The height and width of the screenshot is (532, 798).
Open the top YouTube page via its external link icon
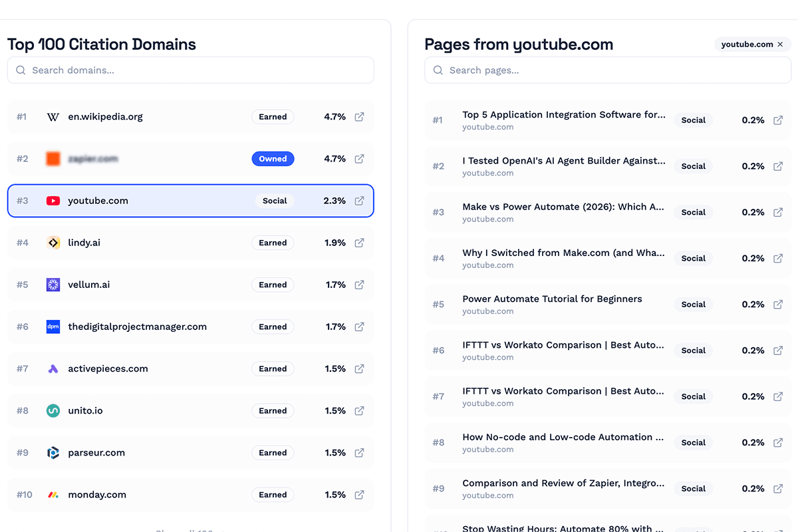[x=778, y=120]
